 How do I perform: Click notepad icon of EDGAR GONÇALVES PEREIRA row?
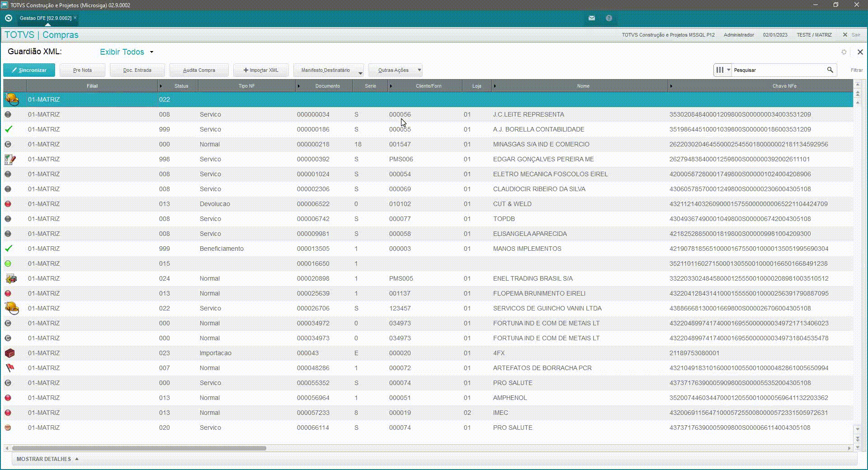(10, 159)
